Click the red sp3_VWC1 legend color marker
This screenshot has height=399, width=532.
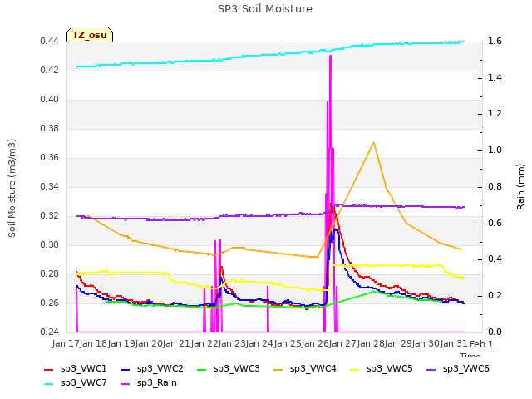tap(49, 369)
